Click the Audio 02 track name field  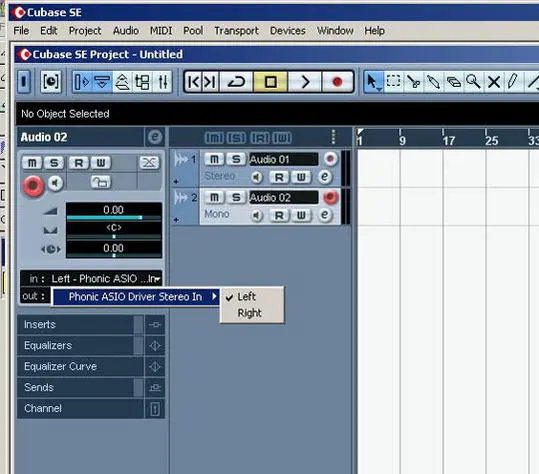click(284, 197)
